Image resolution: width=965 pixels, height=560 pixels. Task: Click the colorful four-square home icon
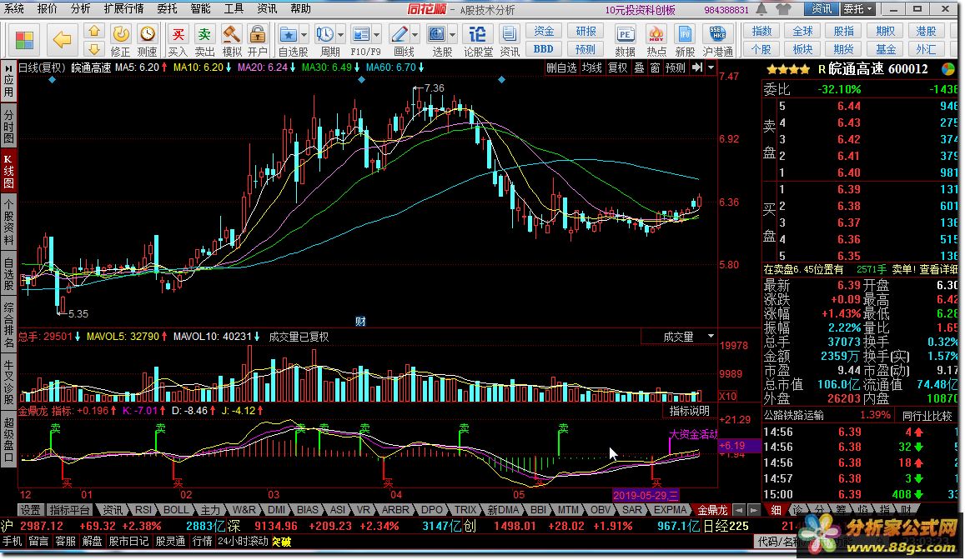[25, 41]
